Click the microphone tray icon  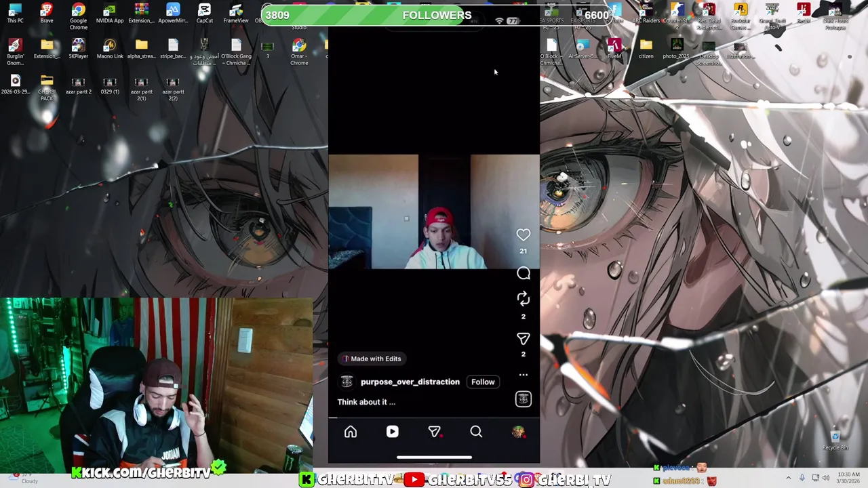click(802, 478)
